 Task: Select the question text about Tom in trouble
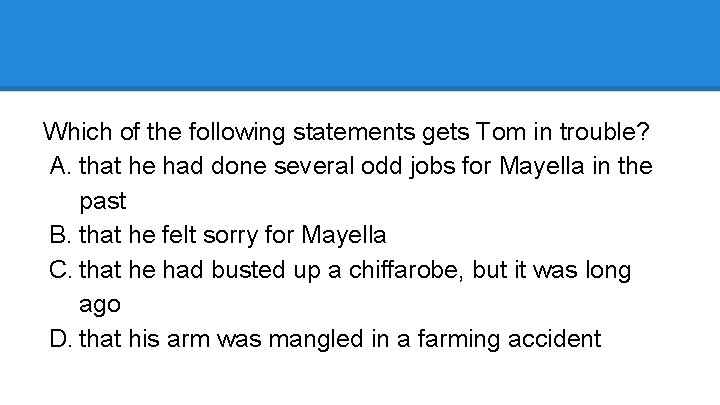point(346,132)
